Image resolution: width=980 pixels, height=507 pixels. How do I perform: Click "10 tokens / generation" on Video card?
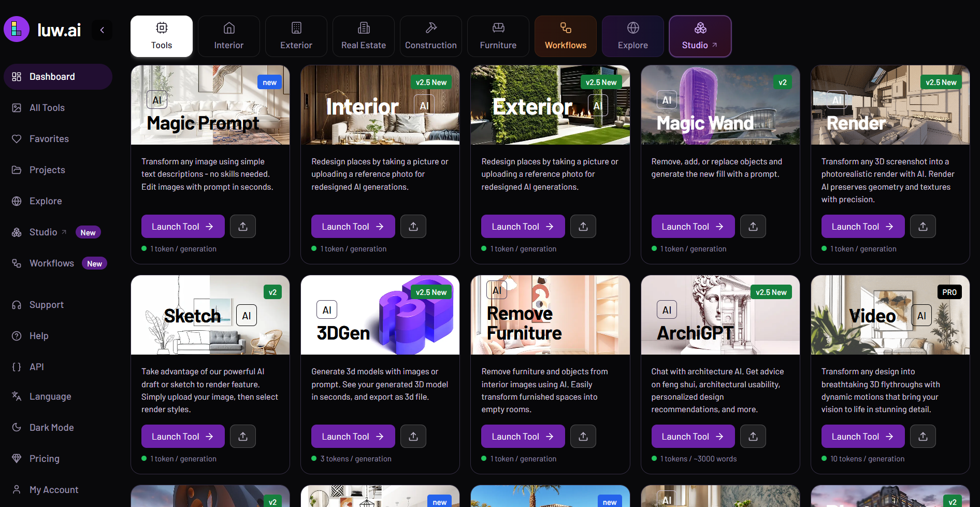(x=868, y=459)
